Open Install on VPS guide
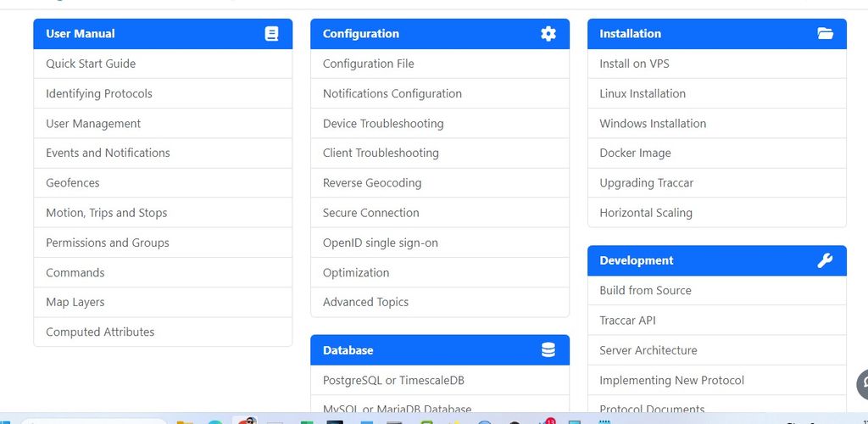 click(717, 64)
